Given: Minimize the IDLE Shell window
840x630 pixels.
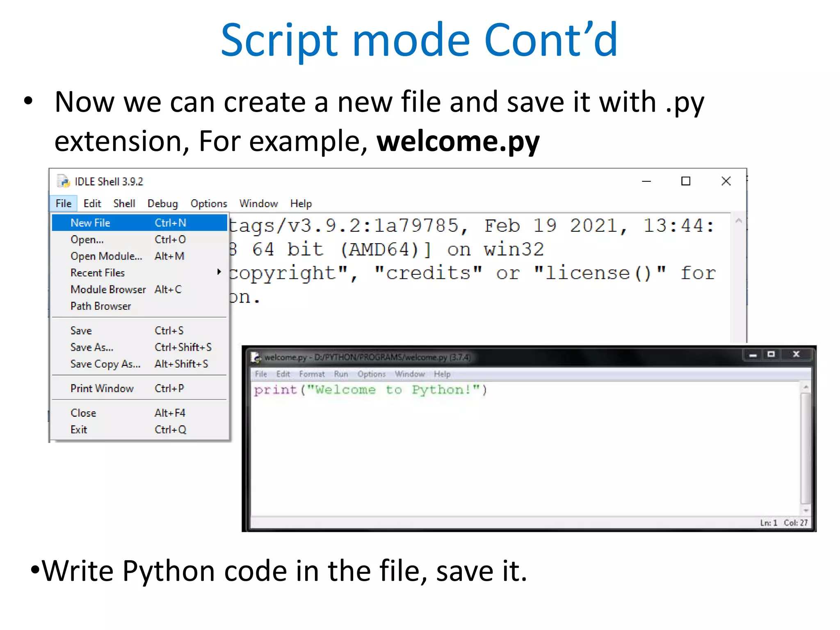Looking at the screenshot, I should tap(646, 181).
